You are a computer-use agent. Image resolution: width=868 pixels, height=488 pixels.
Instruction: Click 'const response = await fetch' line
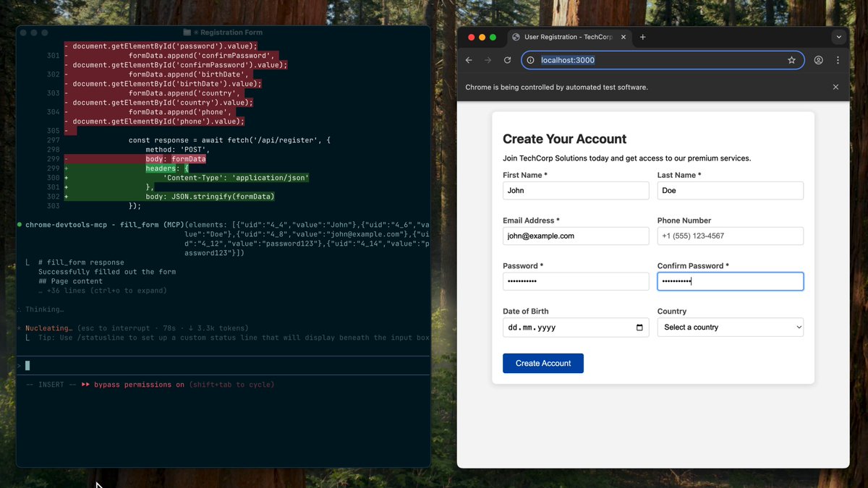pyautogui.click(x=229, y=140)
